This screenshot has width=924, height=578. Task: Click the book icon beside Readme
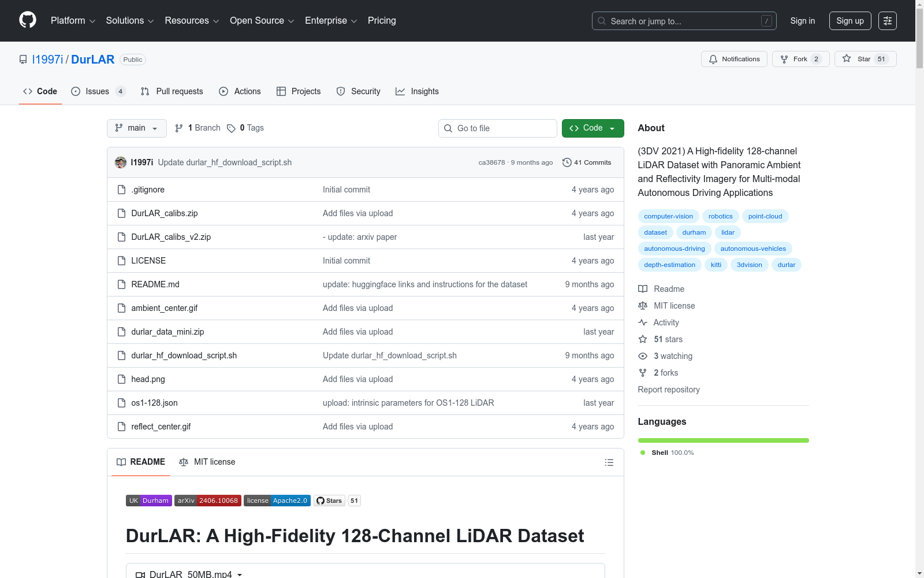click(643, 289)
